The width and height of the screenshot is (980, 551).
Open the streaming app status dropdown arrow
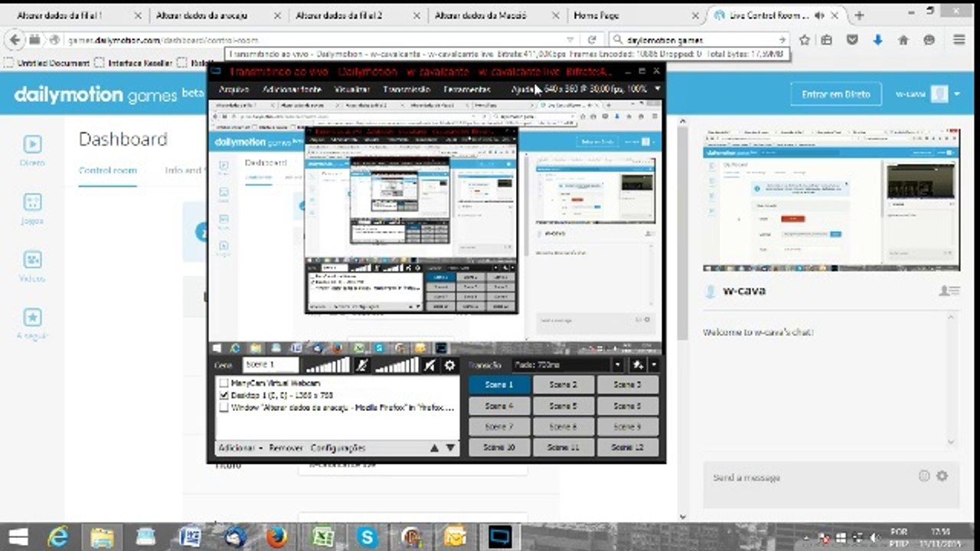[x=657, y=90]
